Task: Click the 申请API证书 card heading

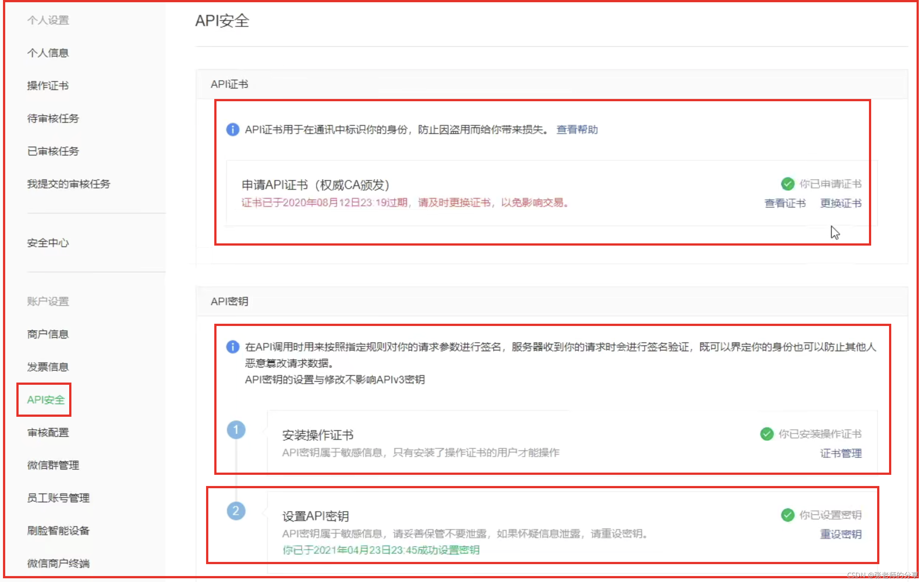Action: point(315,185)
